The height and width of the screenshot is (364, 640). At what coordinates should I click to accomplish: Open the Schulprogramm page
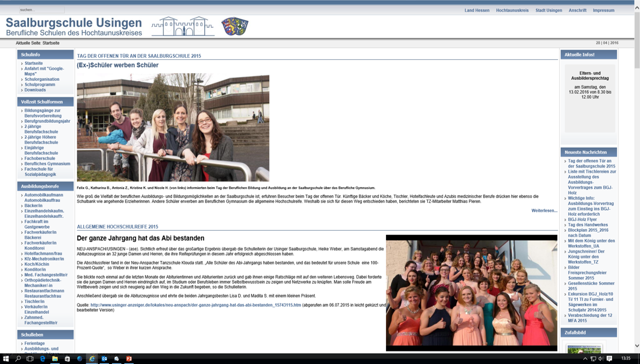point(40,85)
